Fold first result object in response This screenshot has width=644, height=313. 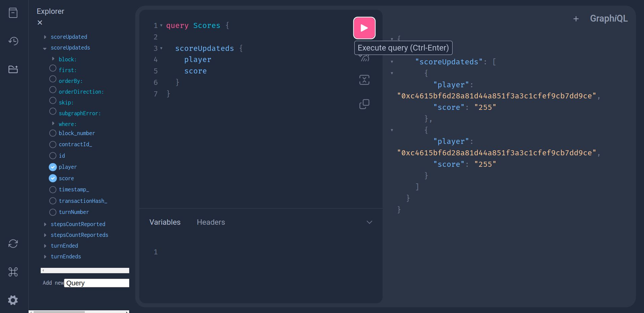click(392, 73)
